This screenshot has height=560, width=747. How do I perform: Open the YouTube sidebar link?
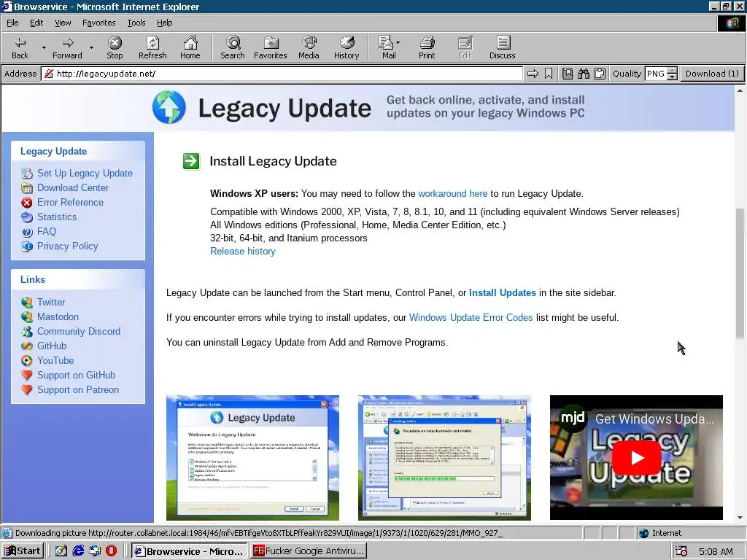click(55, 360)
